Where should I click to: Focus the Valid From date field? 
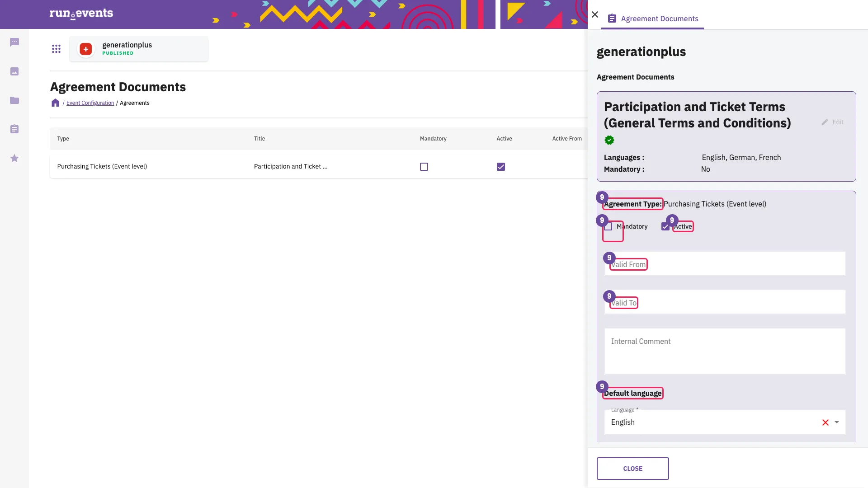point(725,264)
